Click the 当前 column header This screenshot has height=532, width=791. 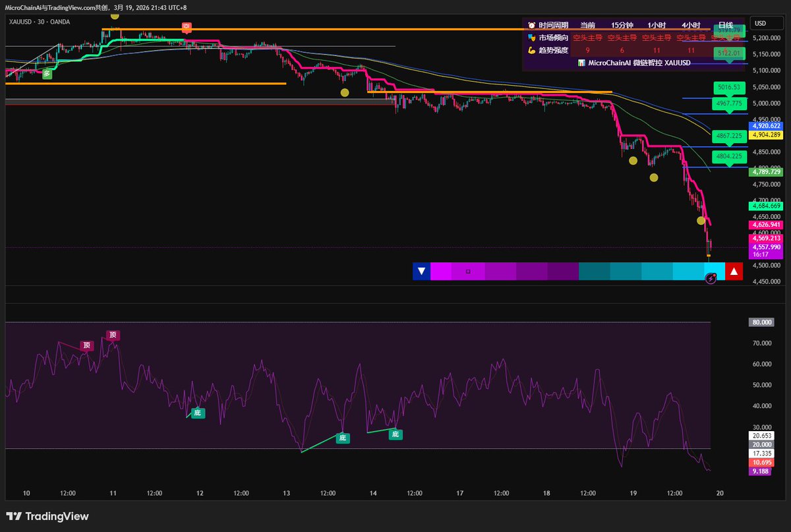(x=587, y=25)
